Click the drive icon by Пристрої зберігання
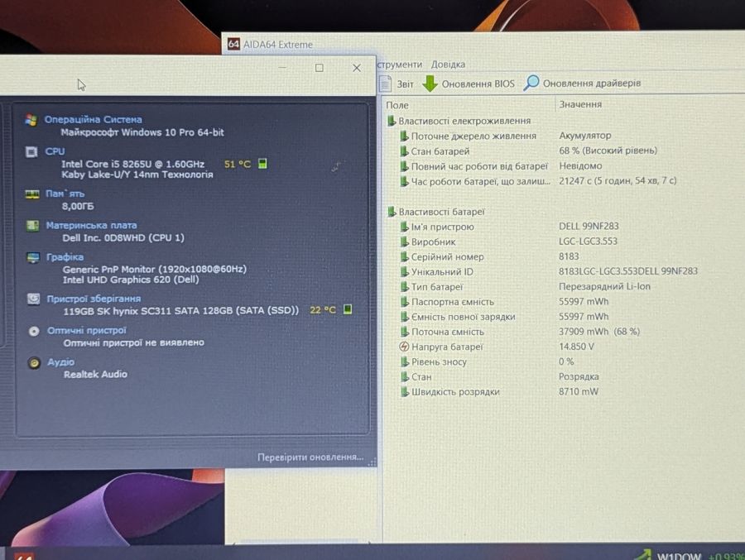This screenshot has width=745, height=560. (x=33, y=299)
